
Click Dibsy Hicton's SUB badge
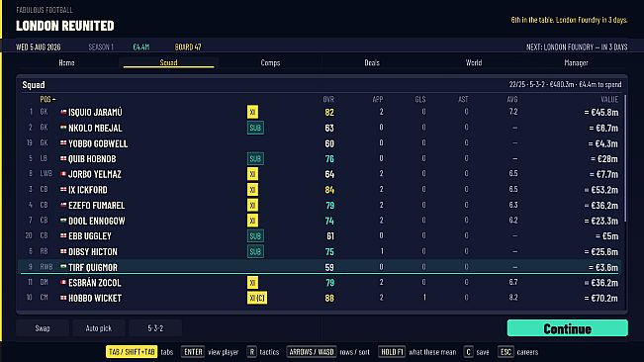255,251
